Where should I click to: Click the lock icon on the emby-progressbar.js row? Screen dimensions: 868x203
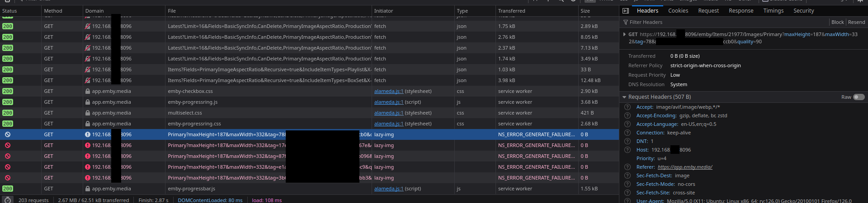(x=88, y=189)
